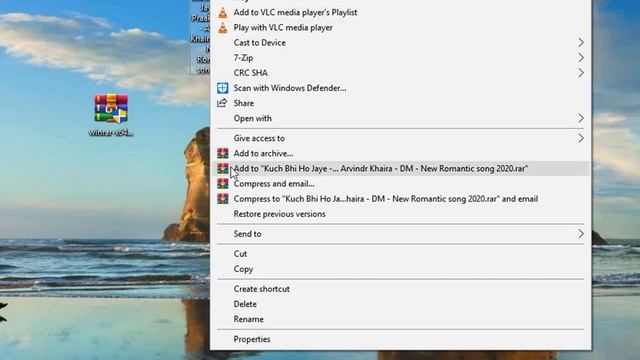Image resolution: width=640 pixels, height=360 pixels.
Task: Choose Compress to rar and email
Action: [x=386, y=199]
